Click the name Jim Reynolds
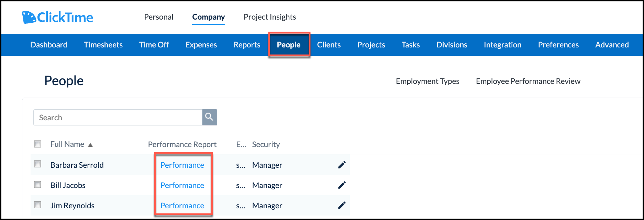Image resolution: width=644 pixels, height=220 pixels. pyautogui.click(x=73, y=206)
